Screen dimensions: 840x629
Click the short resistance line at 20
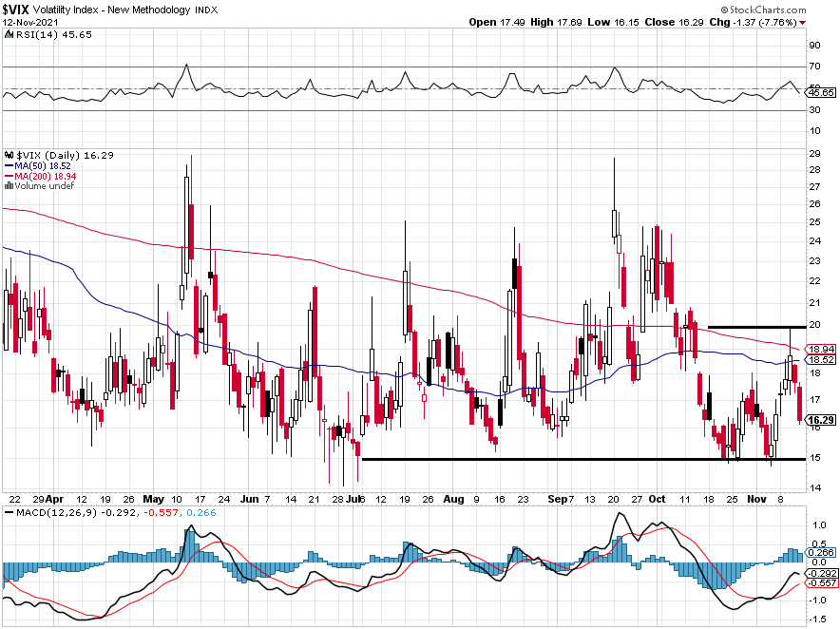click(x=757, y=327)
